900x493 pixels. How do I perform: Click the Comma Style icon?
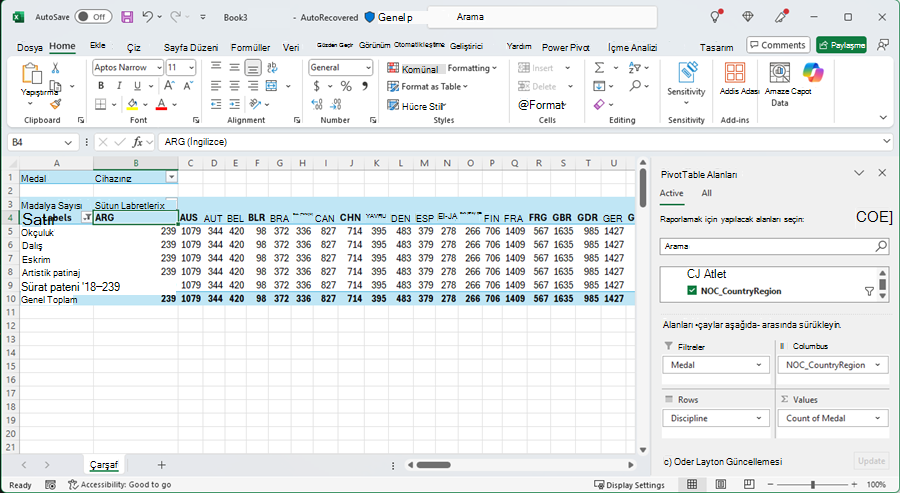coord(364,86)
